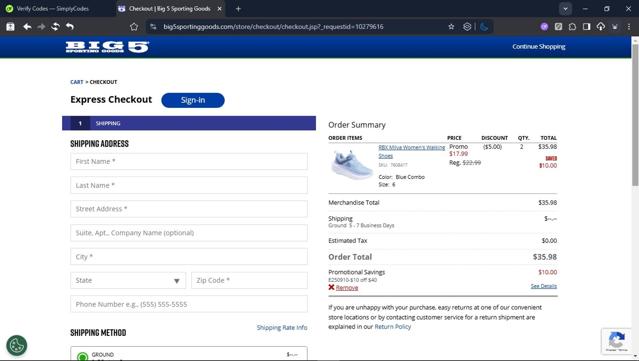Viewport: 639px width, 361px height.
Task: Click the Sign-in button
Action: point(193,100)
